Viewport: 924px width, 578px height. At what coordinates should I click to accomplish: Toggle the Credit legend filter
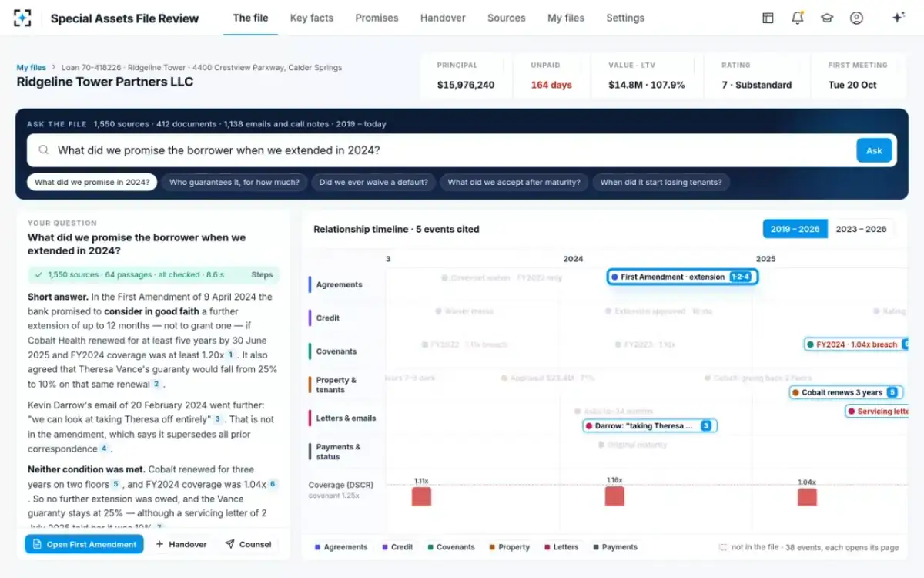(x=397, y=547)
